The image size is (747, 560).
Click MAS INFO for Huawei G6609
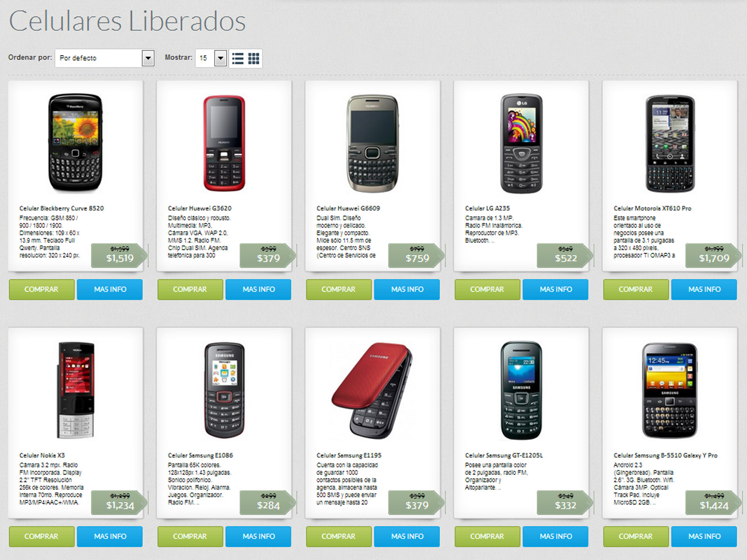point(407,289)
